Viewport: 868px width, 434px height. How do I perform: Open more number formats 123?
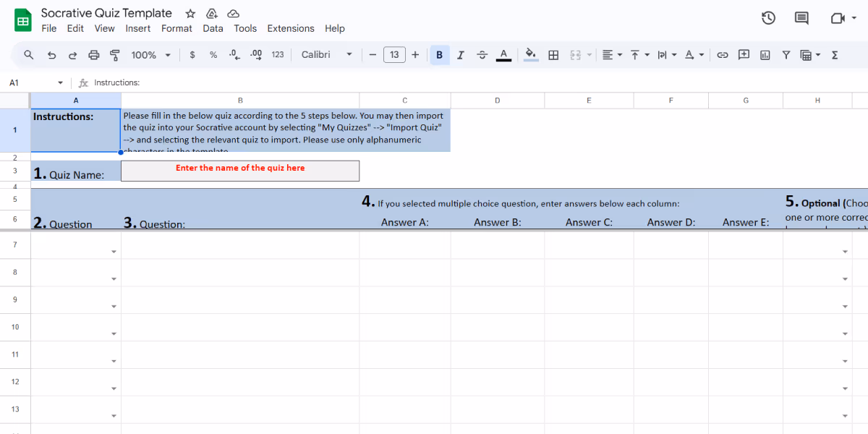click(x=278, y=54)
